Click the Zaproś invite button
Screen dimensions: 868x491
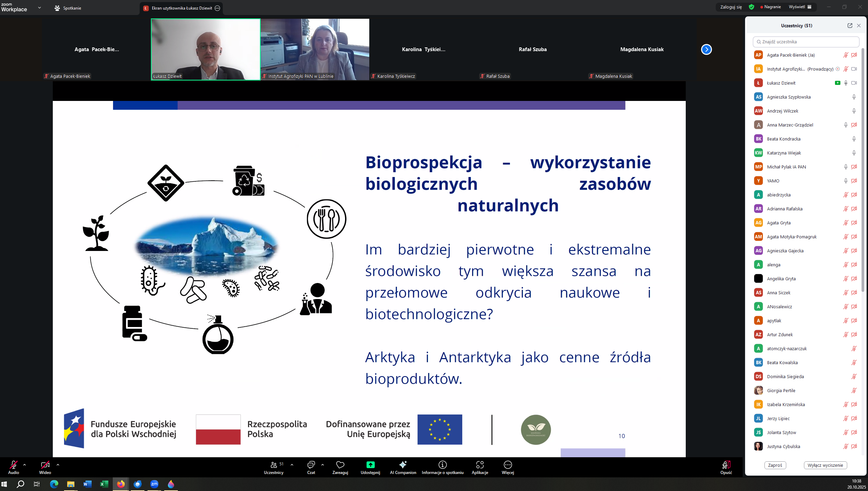775,465
